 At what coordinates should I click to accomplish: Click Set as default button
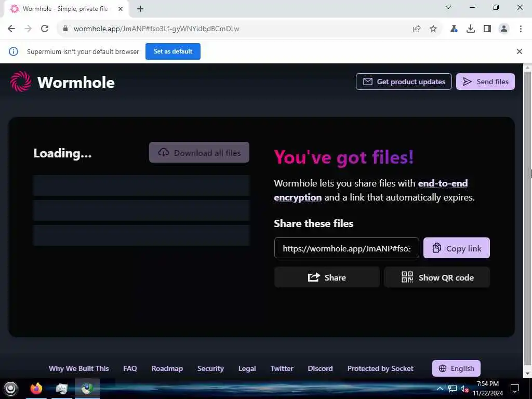click(172, 51)
